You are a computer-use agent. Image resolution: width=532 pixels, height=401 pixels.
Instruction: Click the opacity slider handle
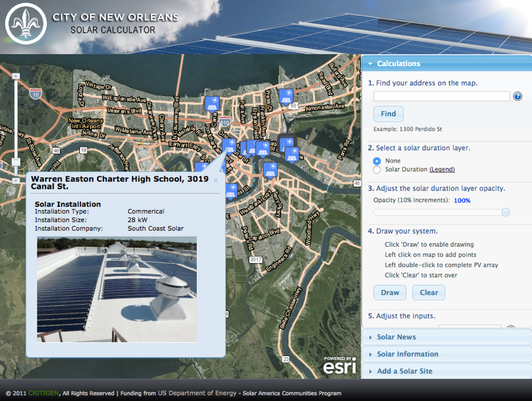(505, 212)
